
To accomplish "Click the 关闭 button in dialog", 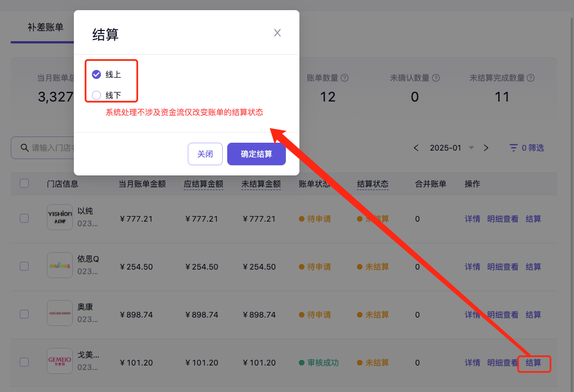I will pyautogui.click(x=205, y=154).
